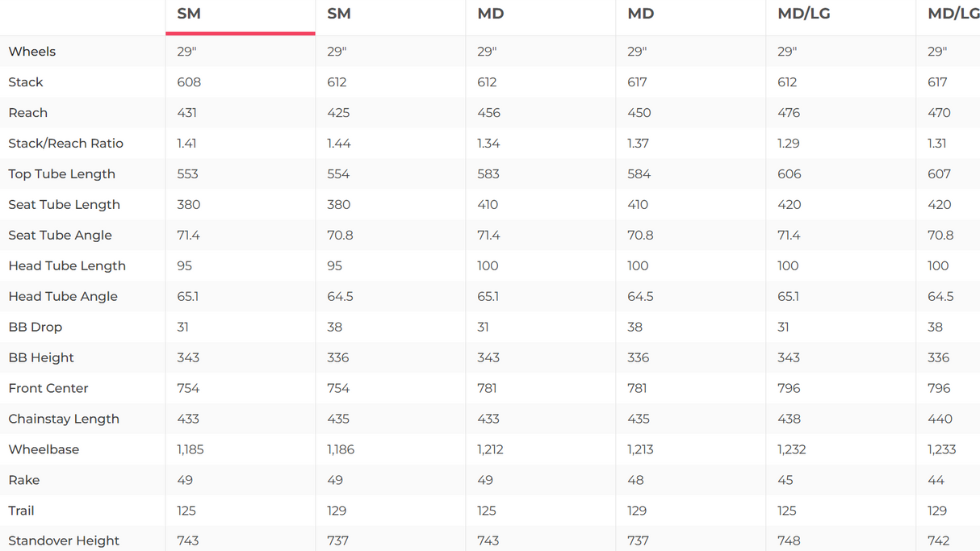Select the Rake value 45
The height and width of the screenshot is (551, 980).
(785, 481)
